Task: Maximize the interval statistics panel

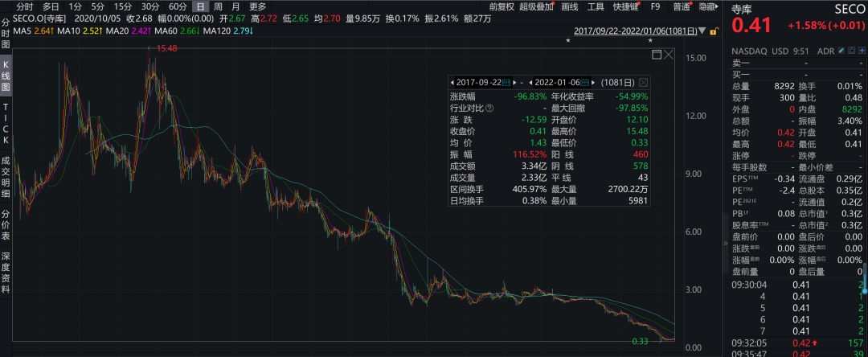Action: coord(657,54)
